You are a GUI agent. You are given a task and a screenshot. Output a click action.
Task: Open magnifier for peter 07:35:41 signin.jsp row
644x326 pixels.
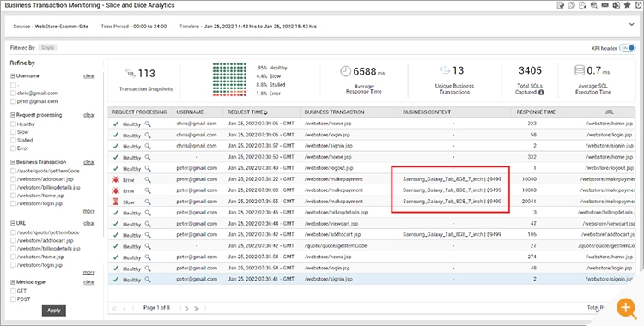point(148,279)
